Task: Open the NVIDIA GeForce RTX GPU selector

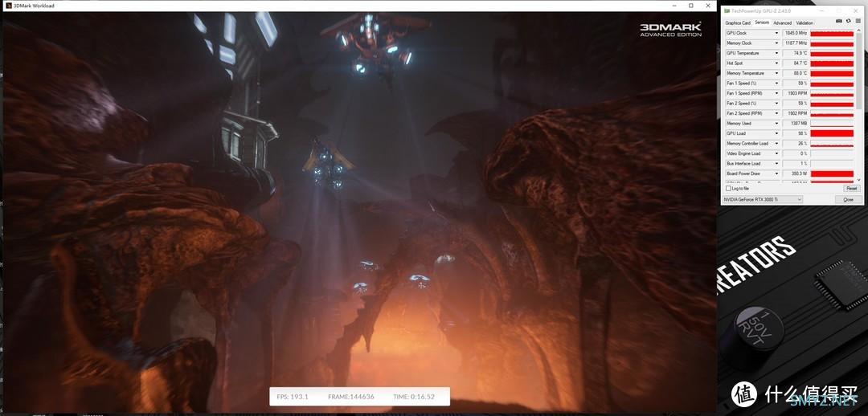Action: [762, 199]
